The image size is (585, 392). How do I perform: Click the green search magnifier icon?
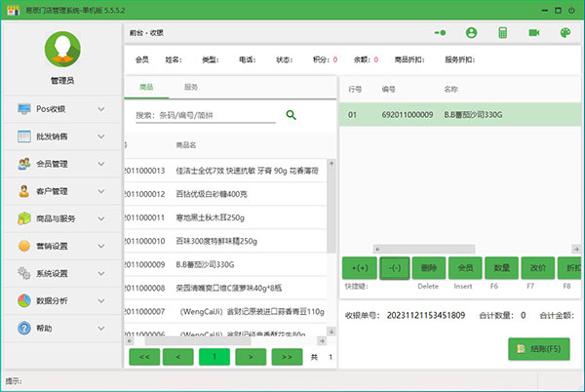point(291,115)
